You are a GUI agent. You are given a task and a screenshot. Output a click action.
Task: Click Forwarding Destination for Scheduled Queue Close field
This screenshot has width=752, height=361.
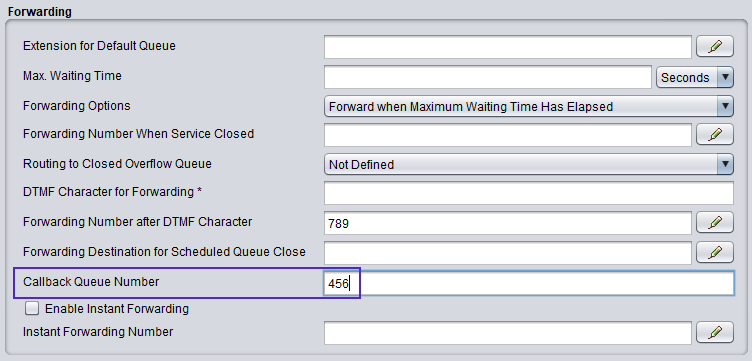[x=508, y=253]
